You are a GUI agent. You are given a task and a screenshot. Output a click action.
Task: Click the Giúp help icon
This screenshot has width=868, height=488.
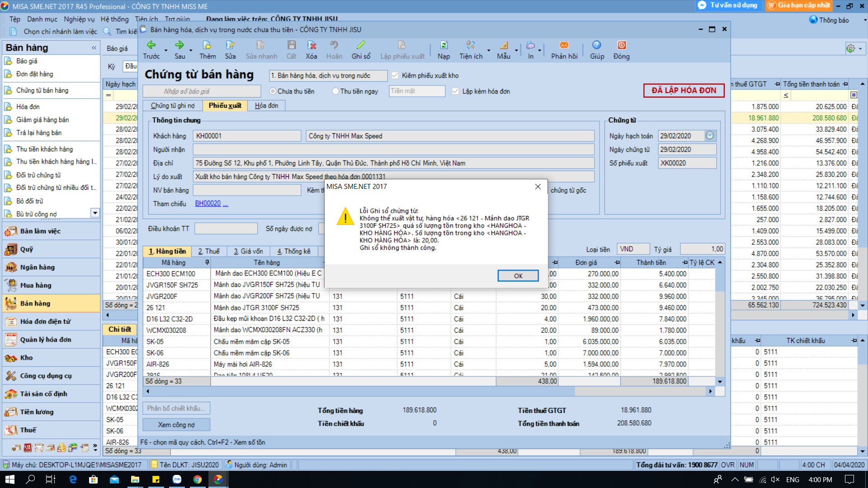(x=597, y=45)
